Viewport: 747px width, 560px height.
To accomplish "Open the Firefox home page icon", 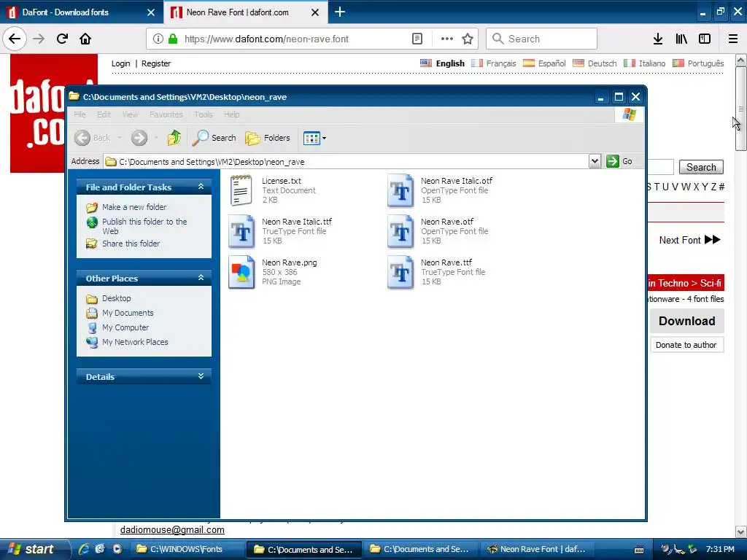I will click(x=85, y=39).
